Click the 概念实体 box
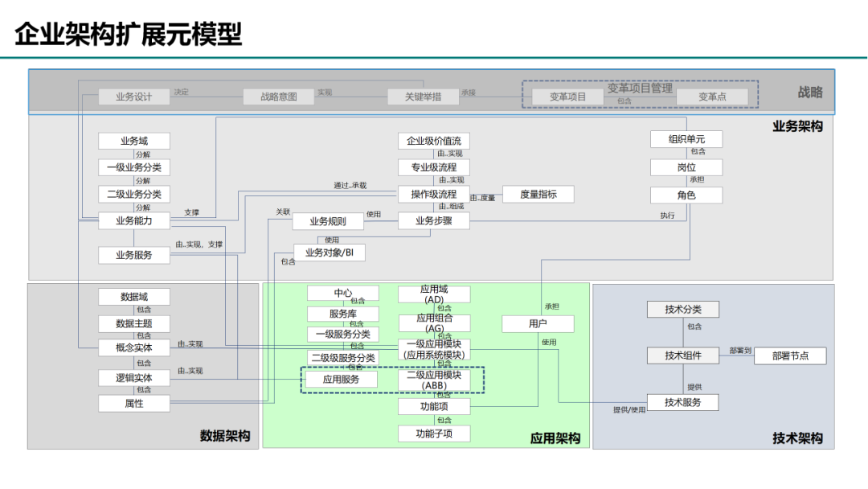Viewport: 868px width, 489px height. tap(134, 347)
